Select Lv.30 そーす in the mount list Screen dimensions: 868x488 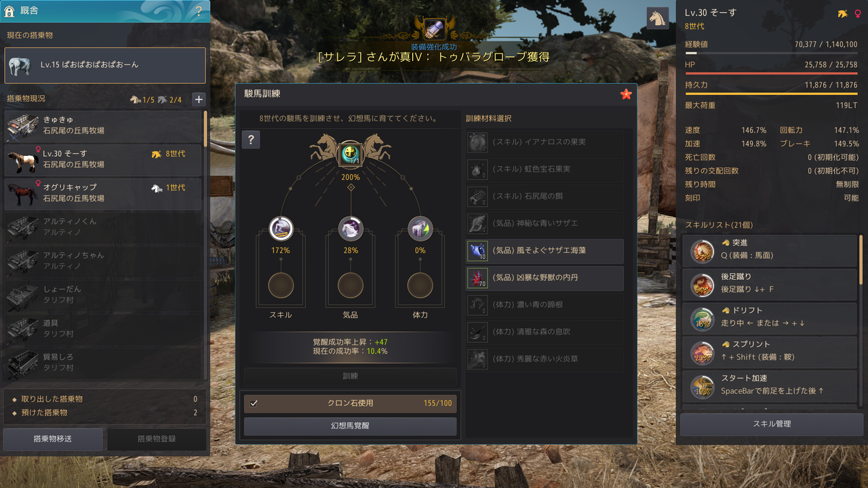(104, 159)
